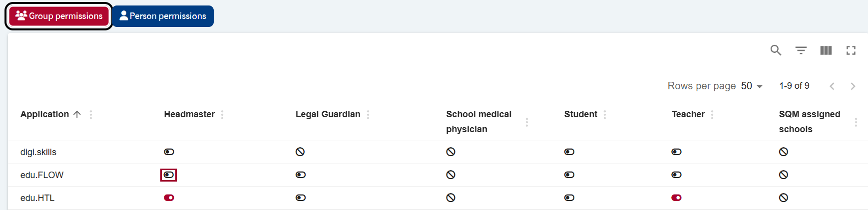868x210 pixels.
Task: Open Teacher column options menu
Action: coord(712,115)
